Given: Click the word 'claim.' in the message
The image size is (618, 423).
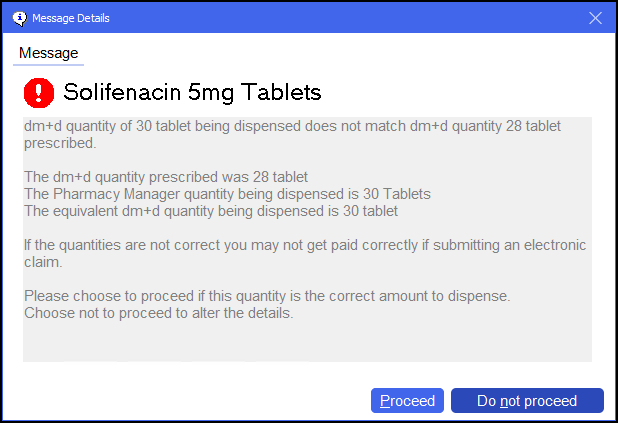Looking at the screenshot, I should pyautogui.click(x=44, y=262).
